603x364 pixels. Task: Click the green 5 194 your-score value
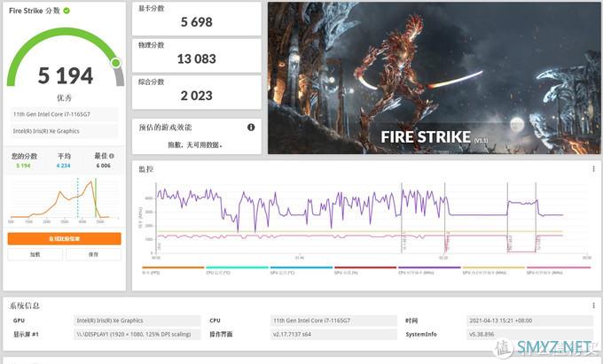pyautogui.click(x=23, y=166)
